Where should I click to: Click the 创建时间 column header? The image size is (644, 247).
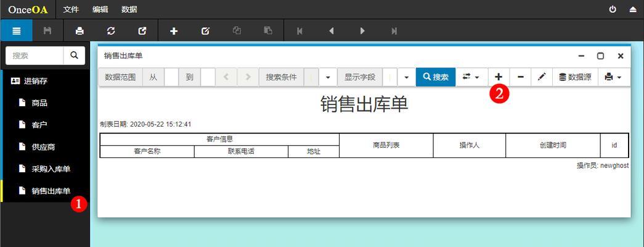click(553, 145)
